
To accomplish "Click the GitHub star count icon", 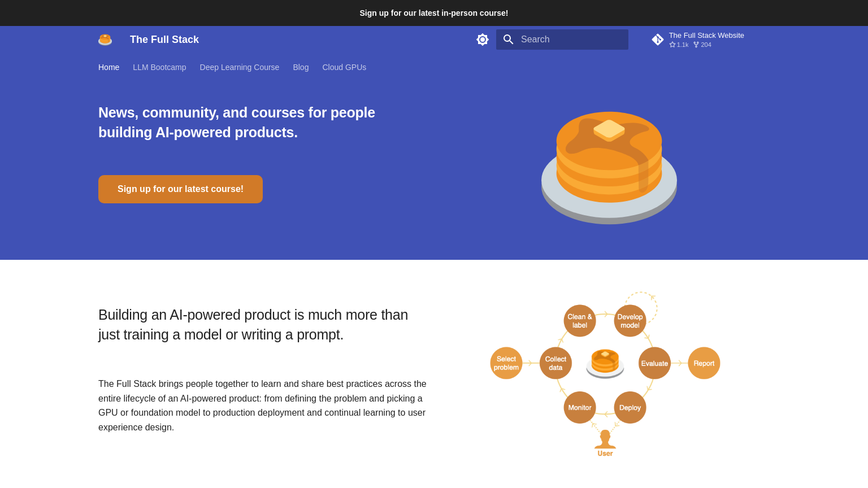I will point(672,45).
